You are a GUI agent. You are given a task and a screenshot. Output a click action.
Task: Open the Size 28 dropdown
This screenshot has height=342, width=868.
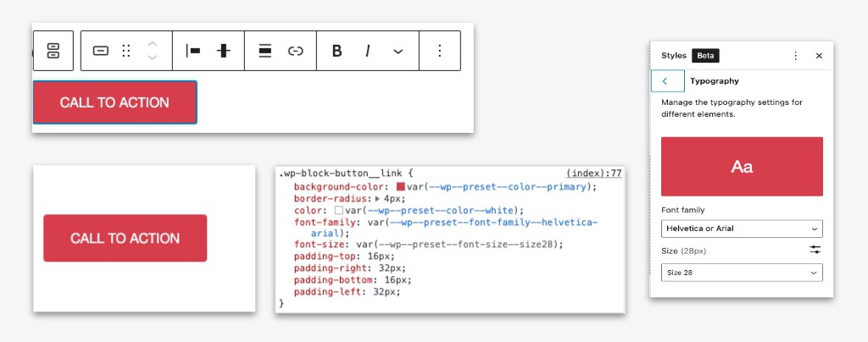point(742,273)
